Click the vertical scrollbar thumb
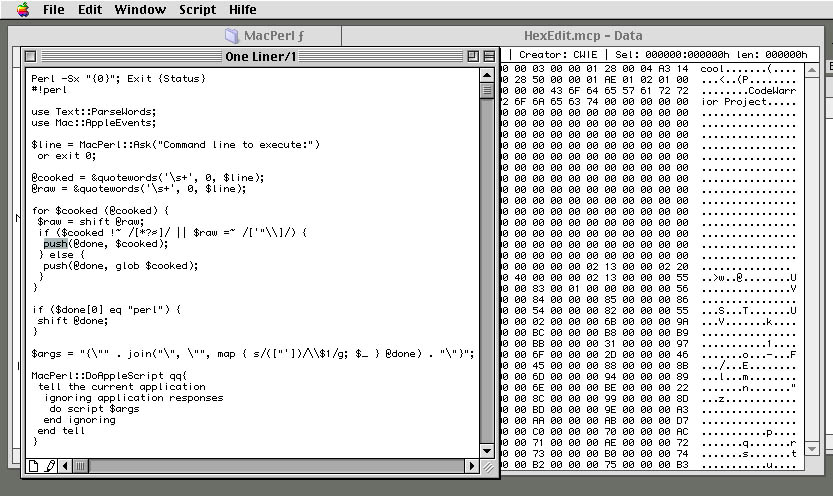This screenshot has height=496, width=833. point(488,91)
